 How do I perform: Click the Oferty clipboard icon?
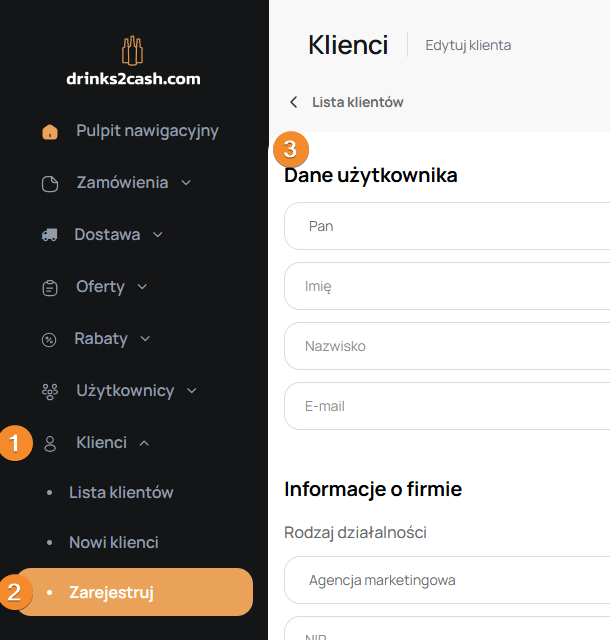point(50,288)
